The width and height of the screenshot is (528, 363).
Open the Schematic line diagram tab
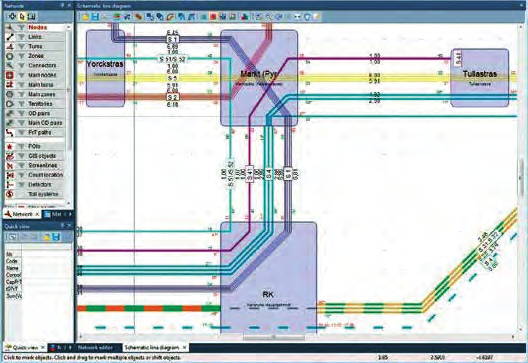point(152,347)
